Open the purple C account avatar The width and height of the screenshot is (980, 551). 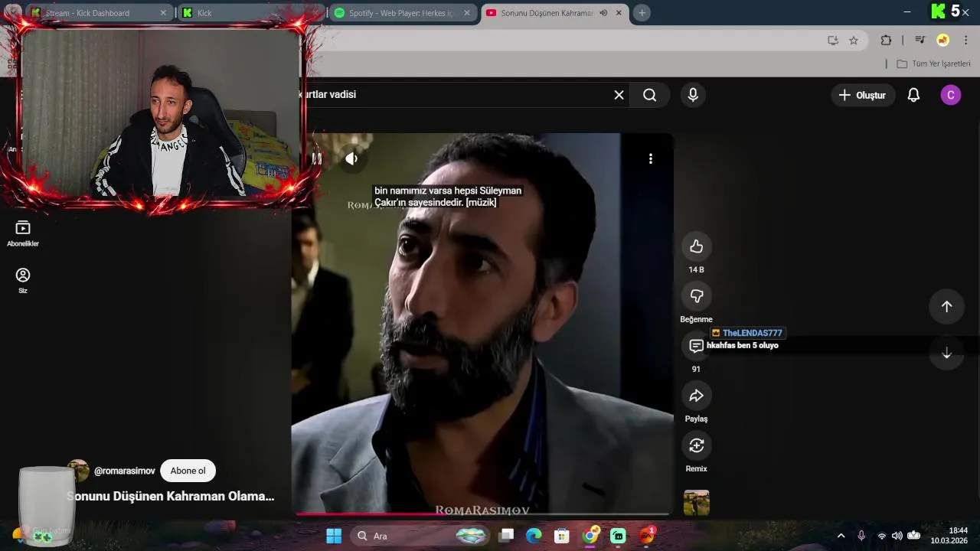click(x=950, y=95)
